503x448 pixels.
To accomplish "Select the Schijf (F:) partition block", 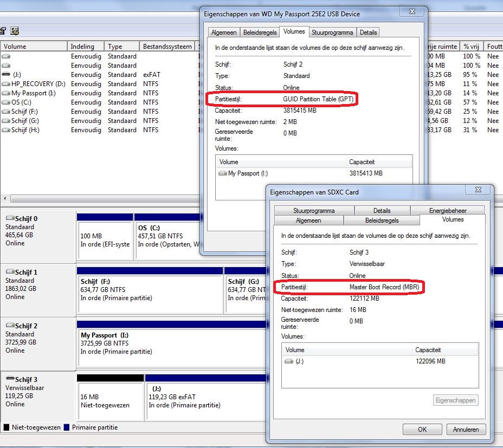I will tap(150, 293).
